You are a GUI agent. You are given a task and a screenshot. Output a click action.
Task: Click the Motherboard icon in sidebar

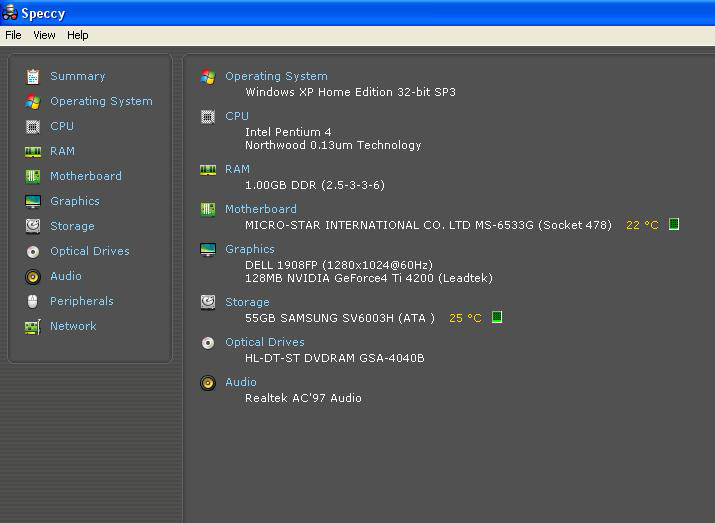pyautogui.click(x=33, y=176)
